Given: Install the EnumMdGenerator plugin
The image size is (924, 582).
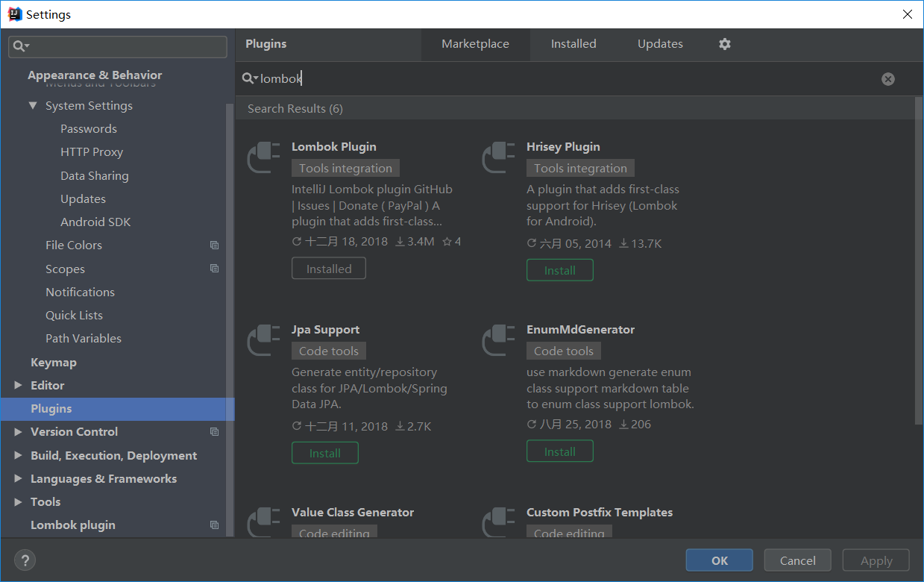Looking at the screenshot, I should point(559,451).
